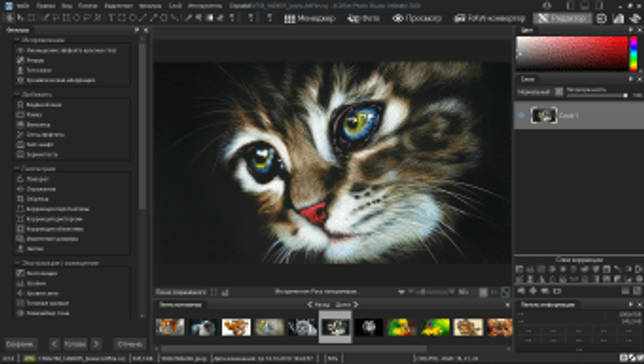Select the rectangle shape tool
Screen dimensions: 644x364
click(x=122, y=18)
